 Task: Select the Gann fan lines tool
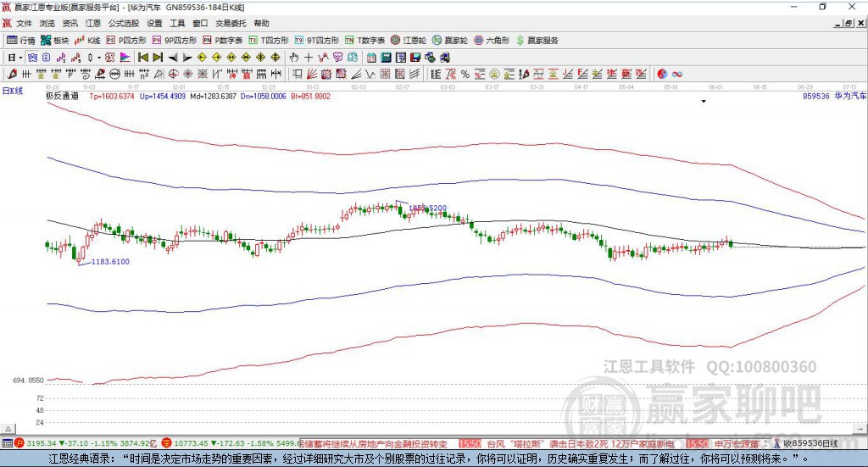coord(312,74)
